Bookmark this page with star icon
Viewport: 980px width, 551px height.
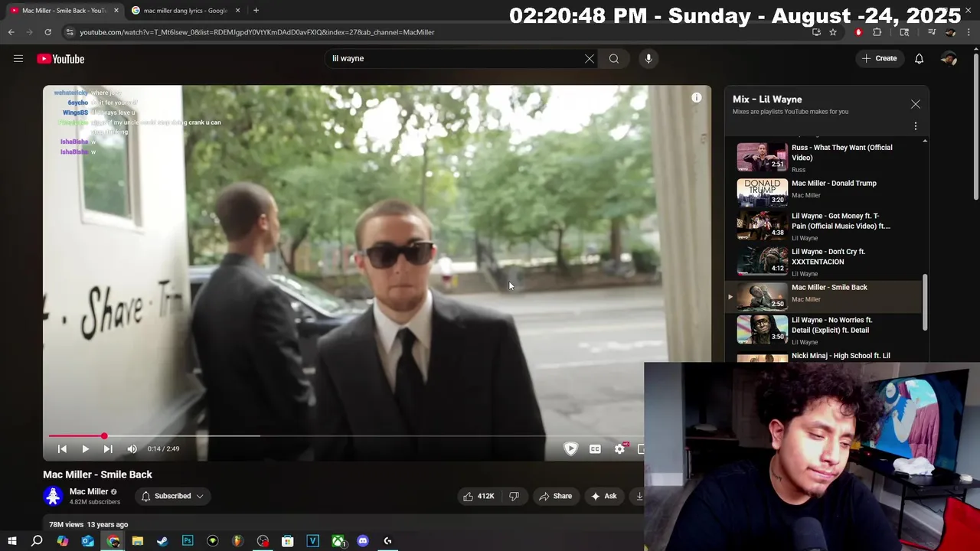833,32
